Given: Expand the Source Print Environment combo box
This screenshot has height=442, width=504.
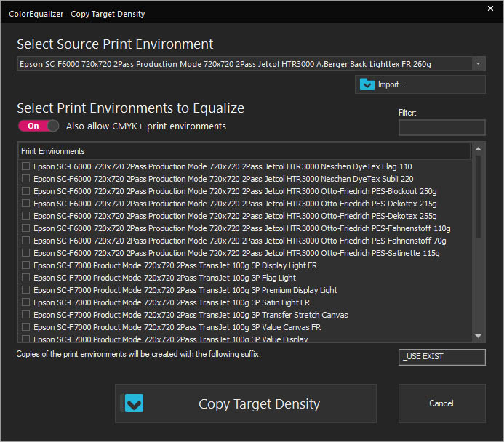Looking at the screenshot, I should click(x=251, y=64).
